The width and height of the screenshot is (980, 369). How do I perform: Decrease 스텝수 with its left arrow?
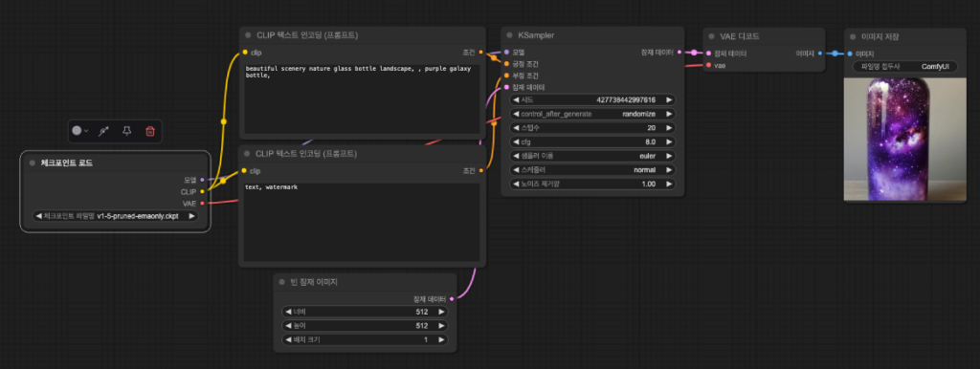click(516, 127)
